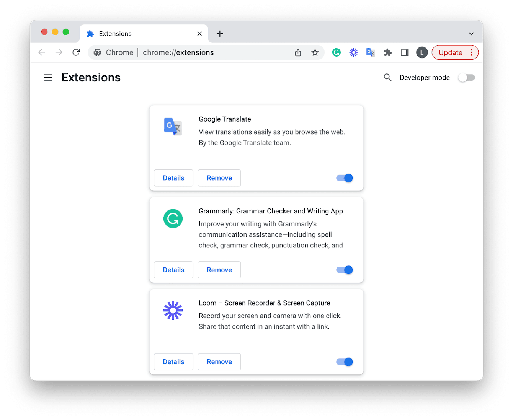
Task: Open the three-dot menu next to Update
Action: click(x=471, y=52)
